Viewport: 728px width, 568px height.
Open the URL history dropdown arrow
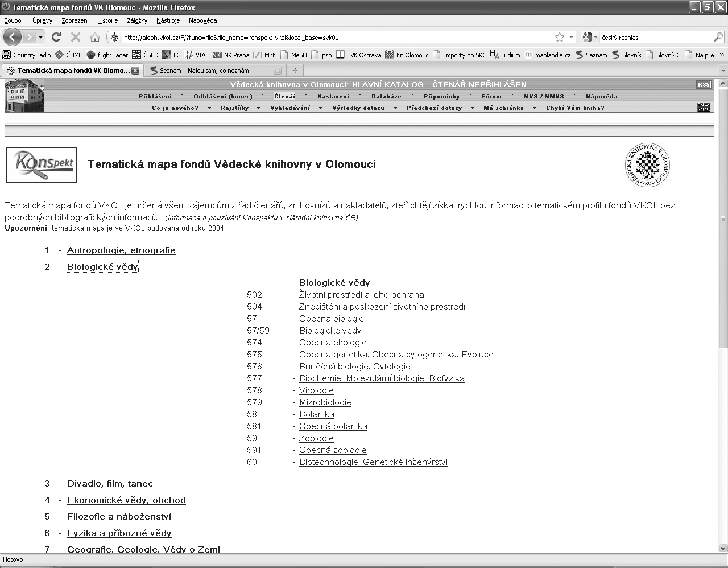pyautogui.click(x=570, y=38)
